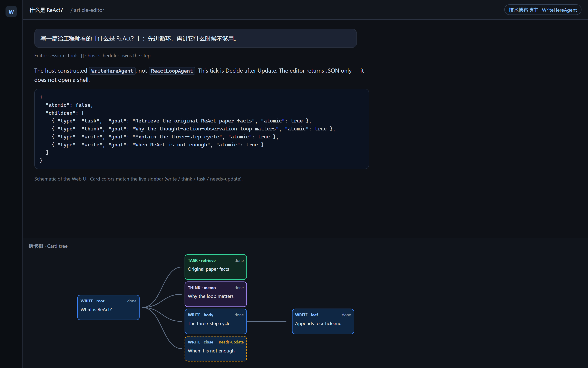This screenshot has height=368, width=588.
Task: Click JSON line 'Why the thought-action-observation loop matters'
Action: click(x=193, y=129)
